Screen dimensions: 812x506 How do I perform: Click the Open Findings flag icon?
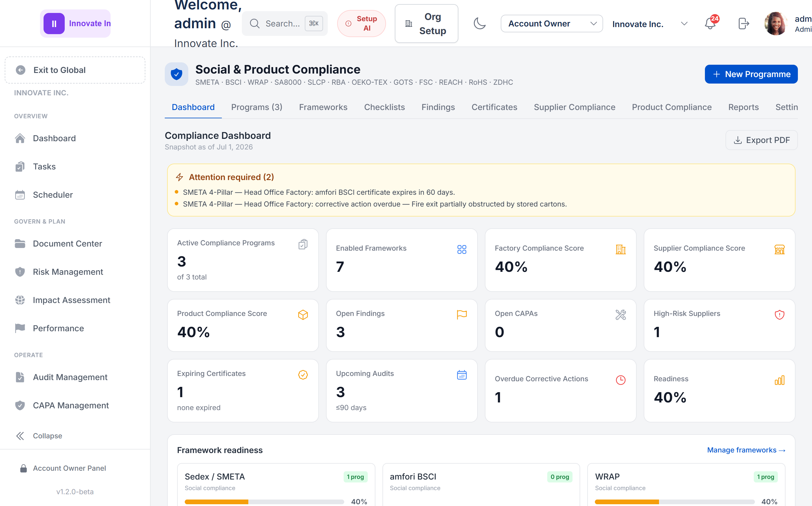pos(462,314)
